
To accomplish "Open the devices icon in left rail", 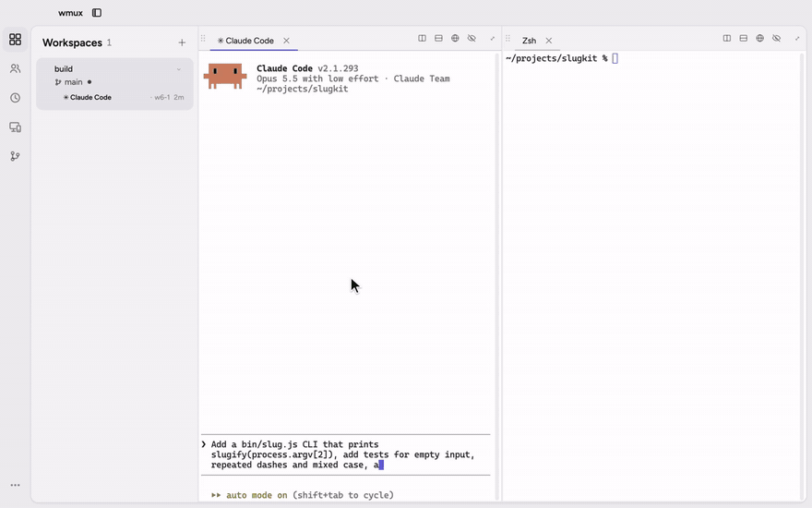I will click(15, 127).
